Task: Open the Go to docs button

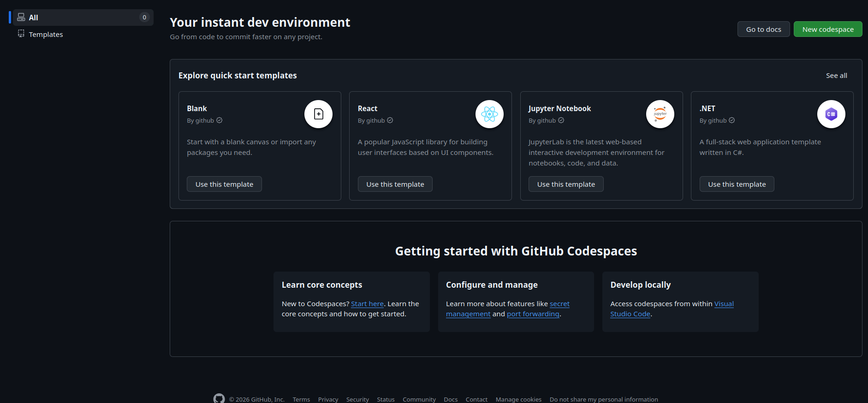Action: 763,29
